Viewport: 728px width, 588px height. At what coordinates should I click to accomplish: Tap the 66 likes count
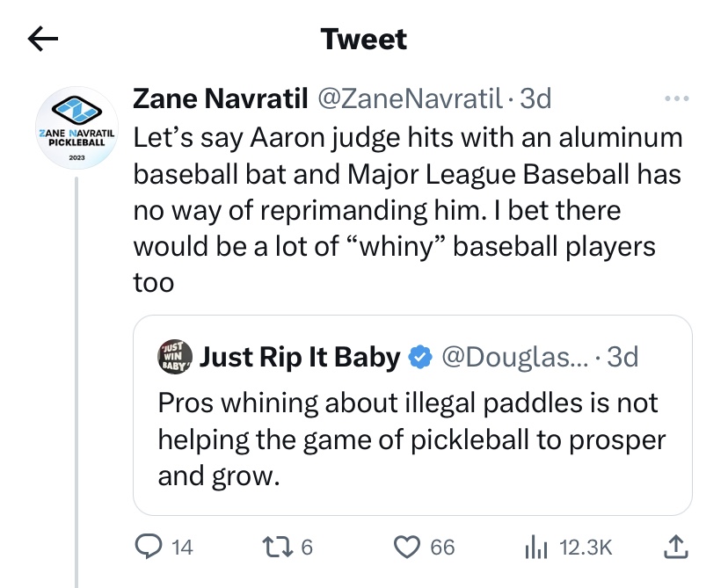point(442,548)
